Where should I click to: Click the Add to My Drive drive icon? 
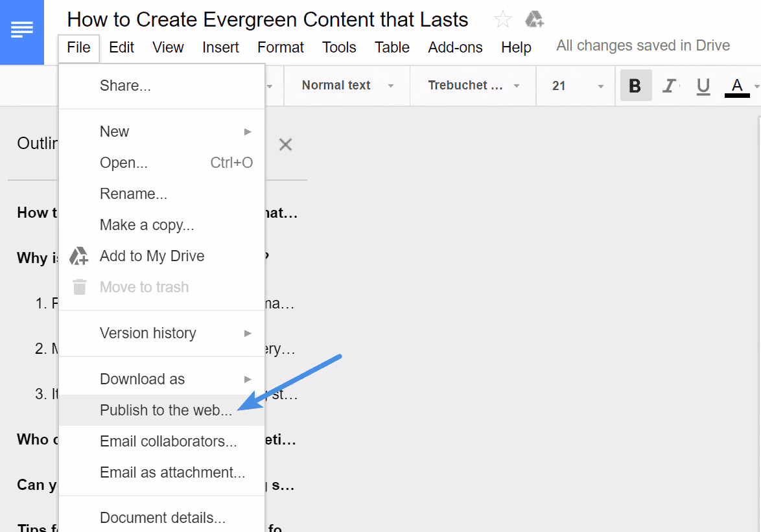coord(78,256)
